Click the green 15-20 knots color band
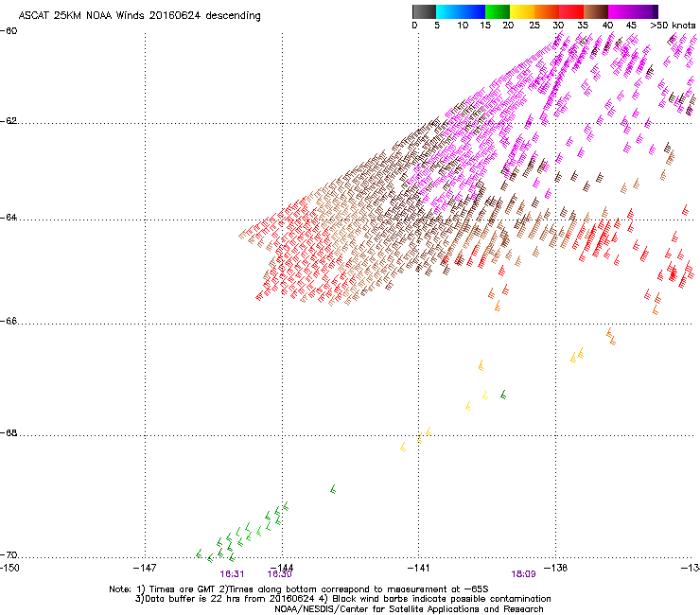 pos(498,11)
